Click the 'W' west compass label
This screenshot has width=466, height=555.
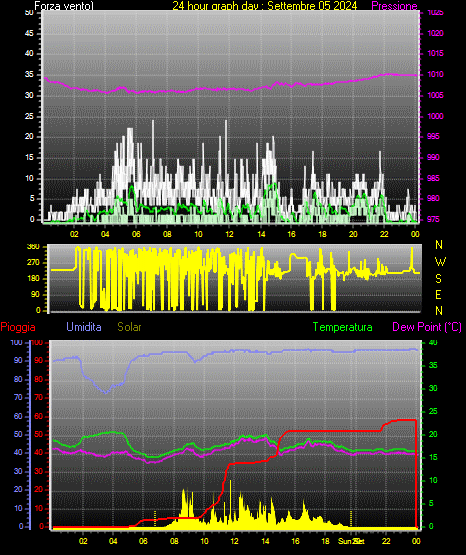coord(440,262)
